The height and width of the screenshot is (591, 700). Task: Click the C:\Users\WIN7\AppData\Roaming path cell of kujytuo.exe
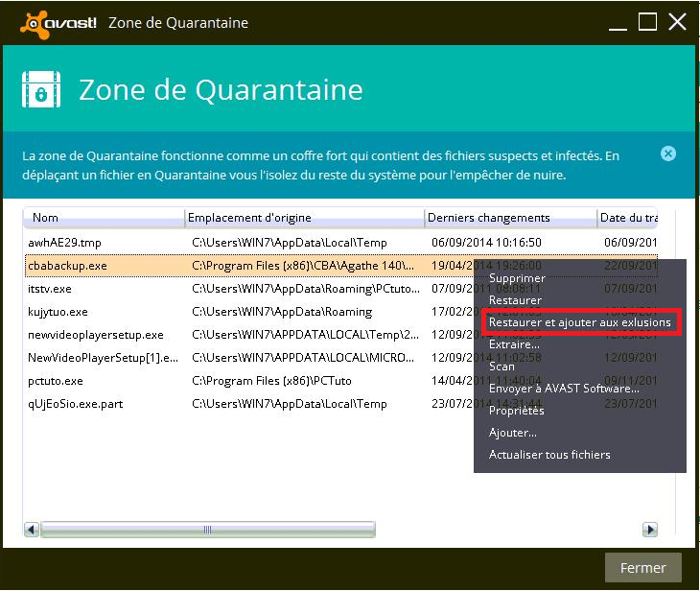click(282, 312)
